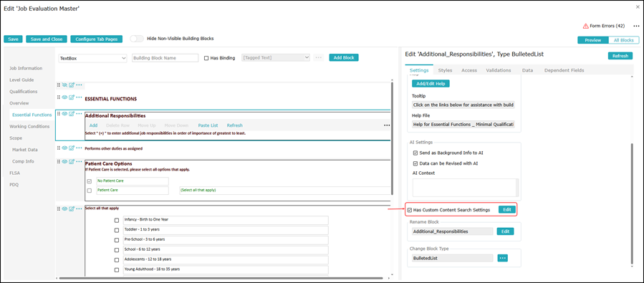The width and height of the screenshot is (644, 283).
Task: Grab drag handle of 'Performs other duties' block
Action: click(58, 148)
